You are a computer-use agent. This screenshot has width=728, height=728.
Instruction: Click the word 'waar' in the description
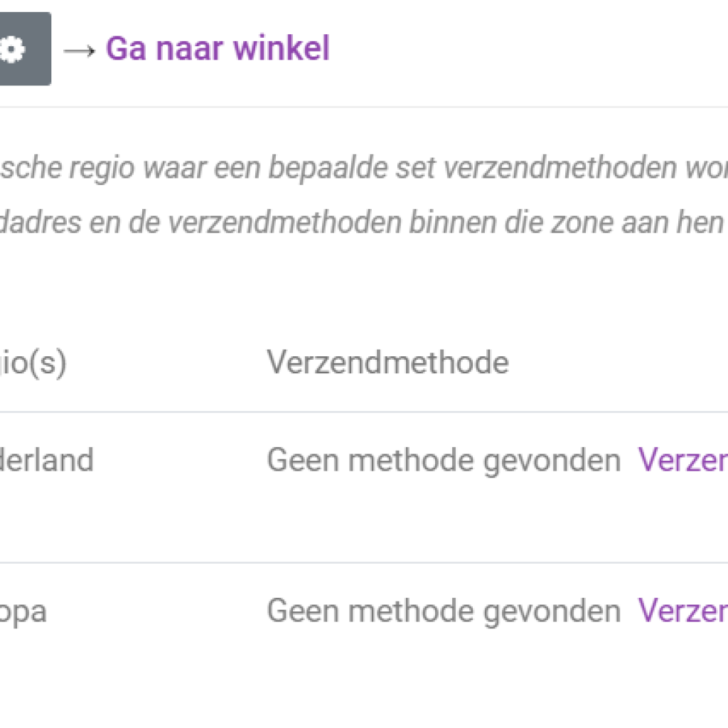coord(175,169)
